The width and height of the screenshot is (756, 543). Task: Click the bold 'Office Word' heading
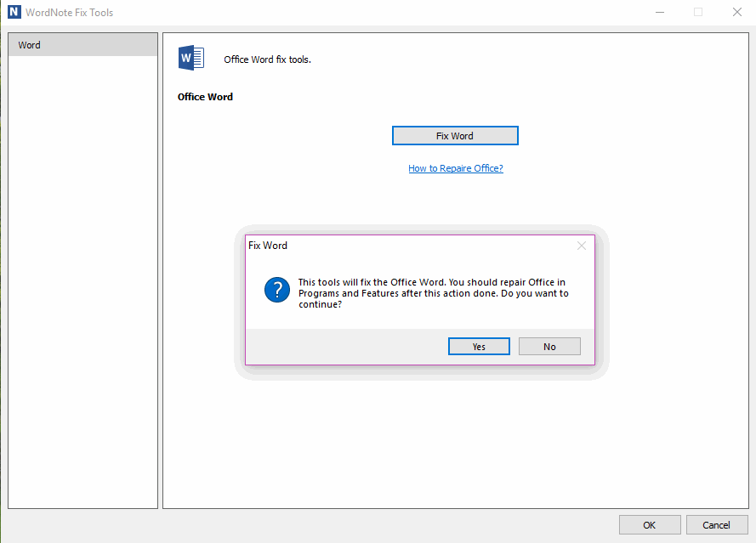coord(206,97)
